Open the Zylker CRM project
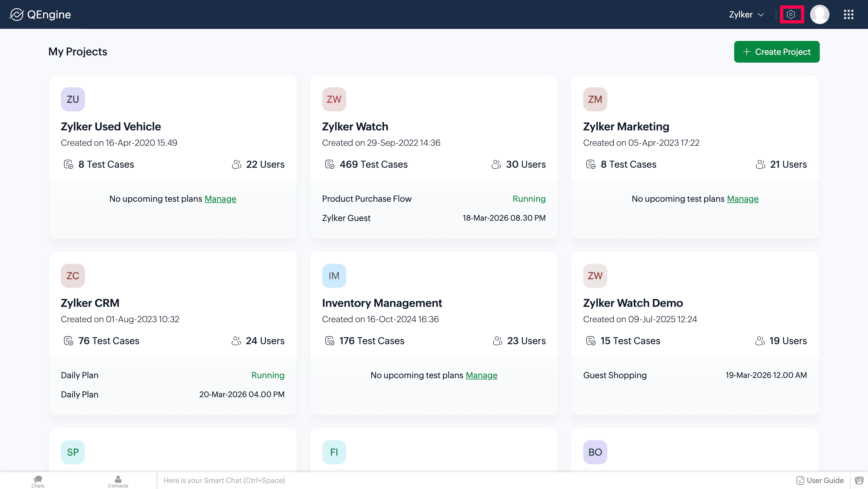868x489 pixels. click(x=90, y=303)
